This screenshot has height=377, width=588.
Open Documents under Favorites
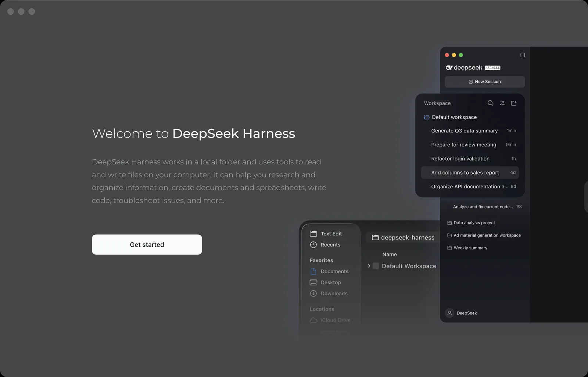(x=329, y=271)
